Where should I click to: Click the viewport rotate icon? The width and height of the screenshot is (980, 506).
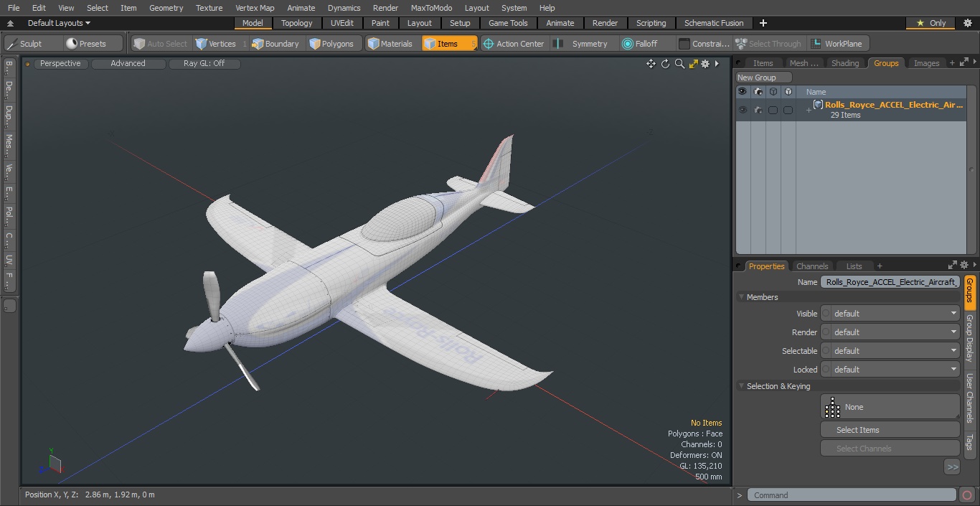[665, 64]
